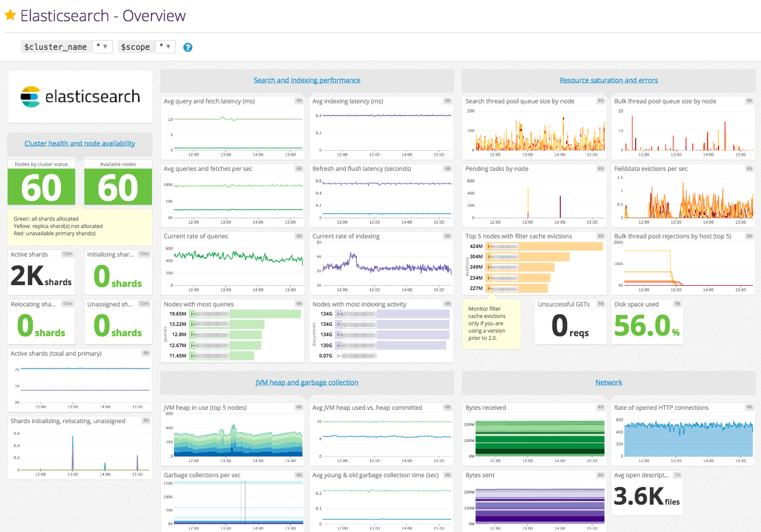The width and height of the screenshot is (761, 532).
Task: Open the $cluster_name dropdown
Action: click(x=102, y=46)
